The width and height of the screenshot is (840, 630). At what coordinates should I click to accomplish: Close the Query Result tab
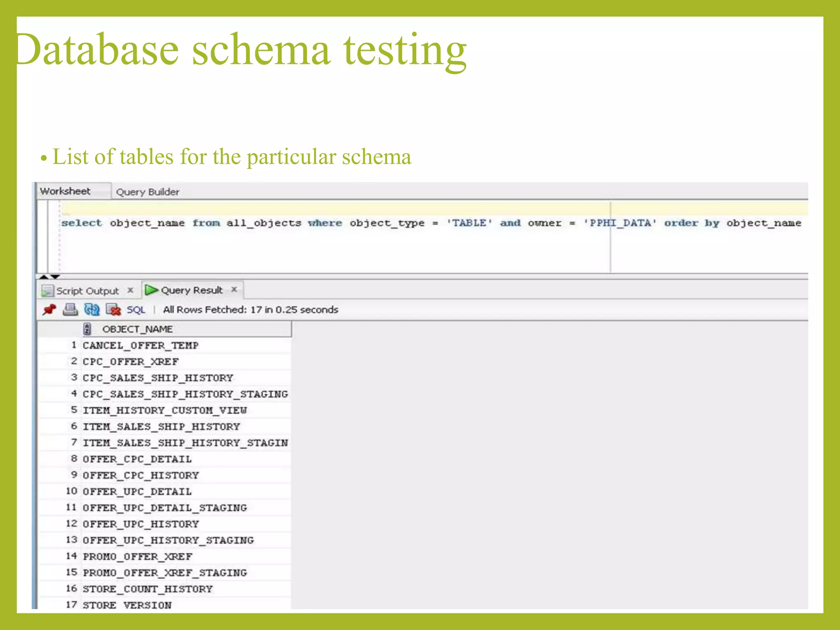click(x=234, y=290)
